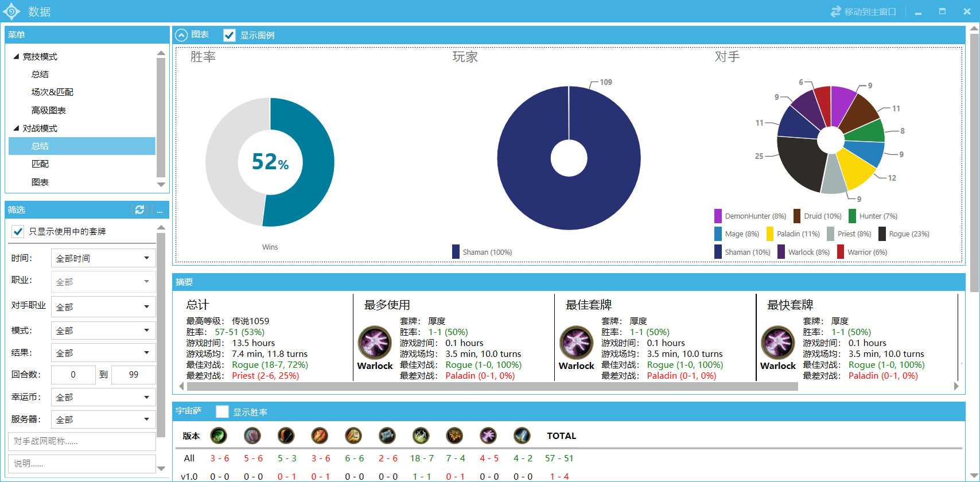Click the more options ellipsis button in 筛选
Image resolution: width=980 pixels, height=482 pixels.
[x=160, y=209]
